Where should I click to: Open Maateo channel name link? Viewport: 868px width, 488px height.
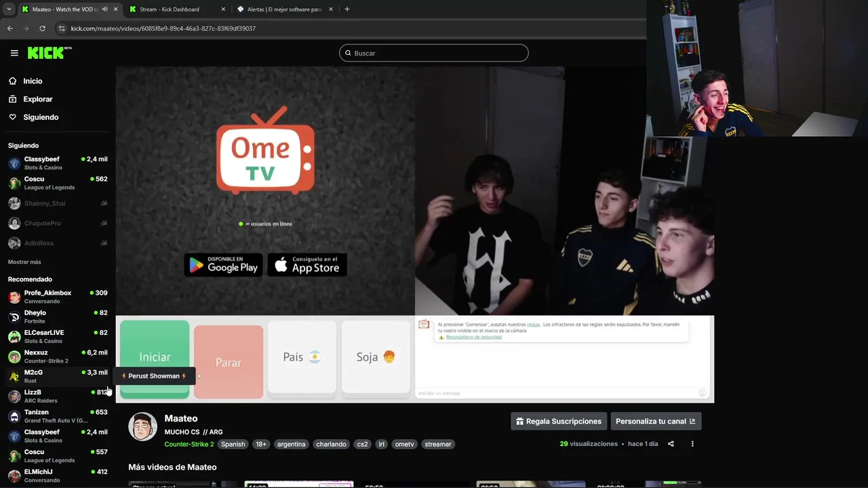181,418
